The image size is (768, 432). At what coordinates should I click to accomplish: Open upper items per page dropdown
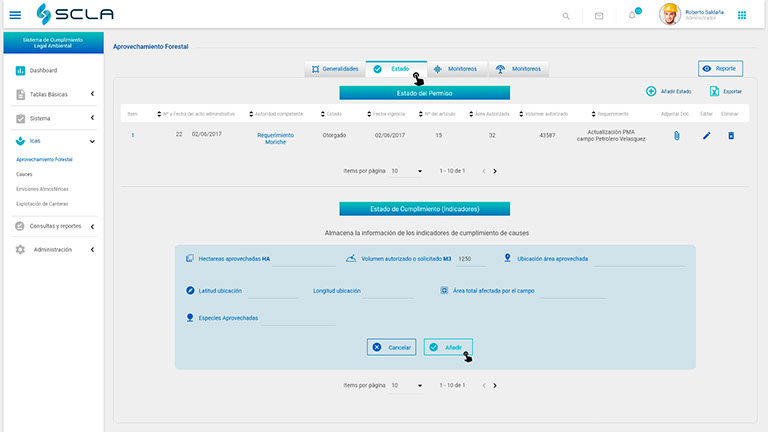tap(407, 171)
